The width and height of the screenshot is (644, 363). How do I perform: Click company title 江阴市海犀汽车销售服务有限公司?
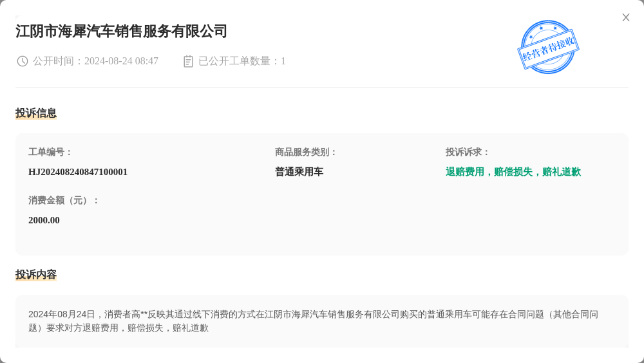pos(121,31)
